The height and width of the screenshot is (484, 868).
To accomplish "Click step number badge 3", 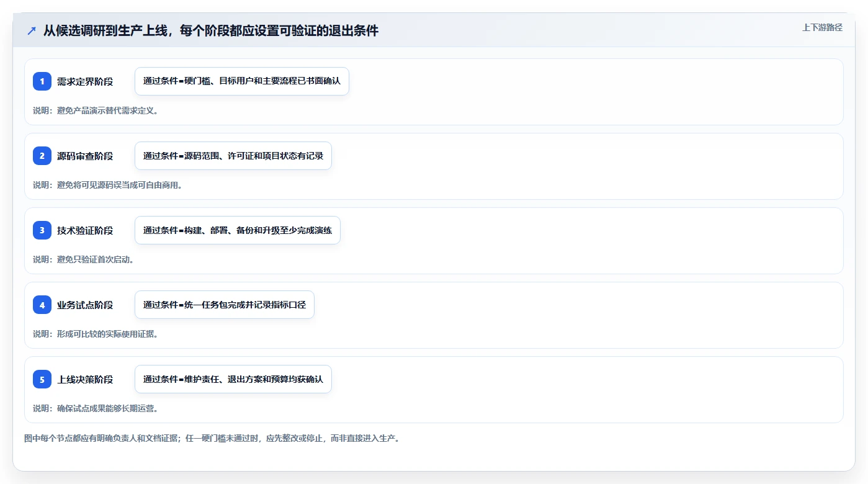I will click(42, 230).
